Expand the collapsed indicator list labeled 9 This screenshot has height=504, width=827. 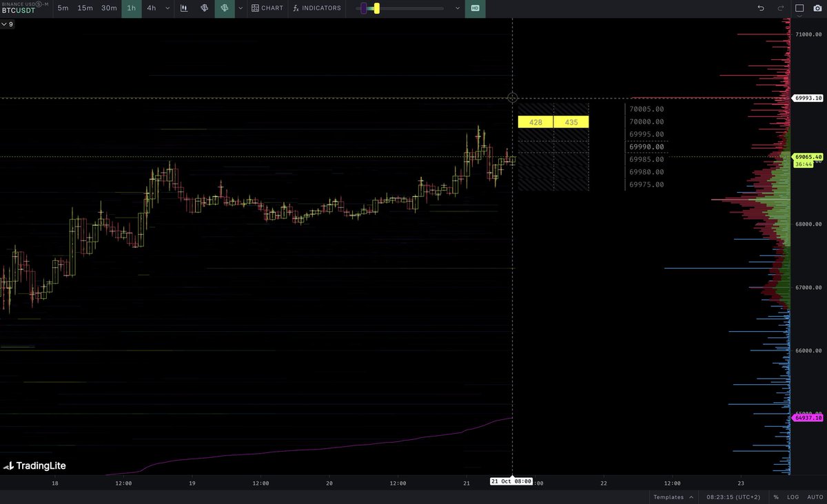click(x=7, y=24)
